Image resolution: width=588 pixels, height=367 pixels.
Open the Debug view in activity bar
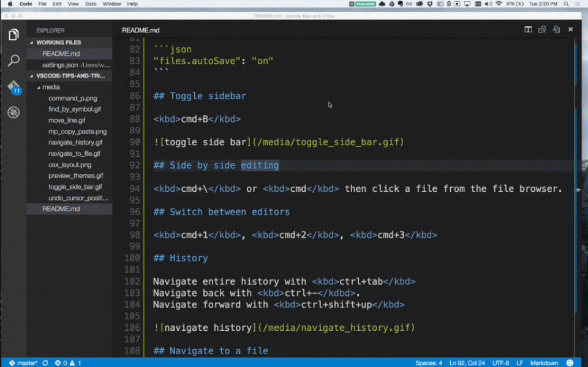(13, 112)
